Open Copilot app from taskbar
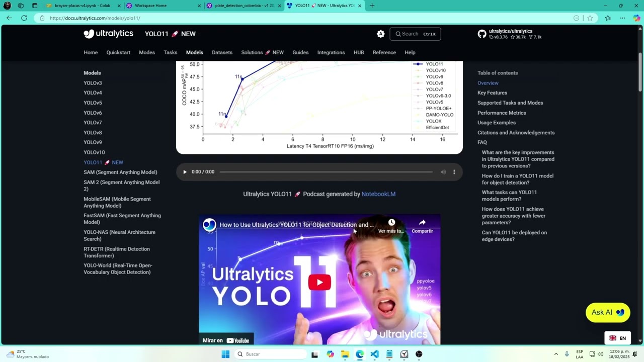 click(330, 354)
